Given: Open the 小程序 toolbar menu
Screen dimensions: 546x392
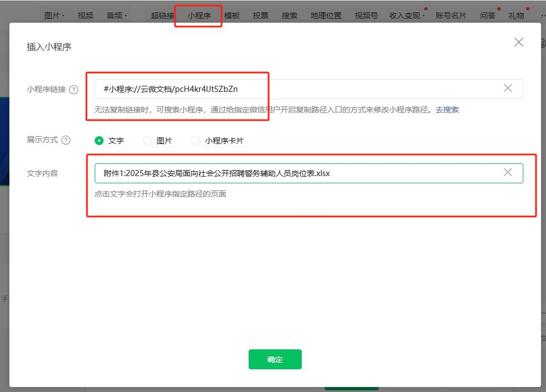Looking at the screenshot, I should (x=198, y=16).
